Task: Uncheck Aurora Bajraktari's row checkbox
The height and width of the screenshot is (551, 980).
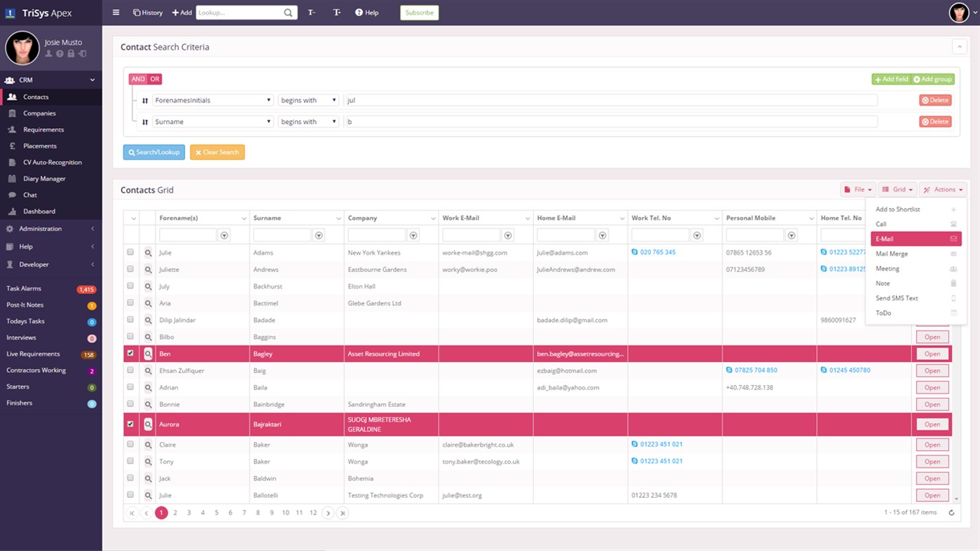Action: coord(130,424)
